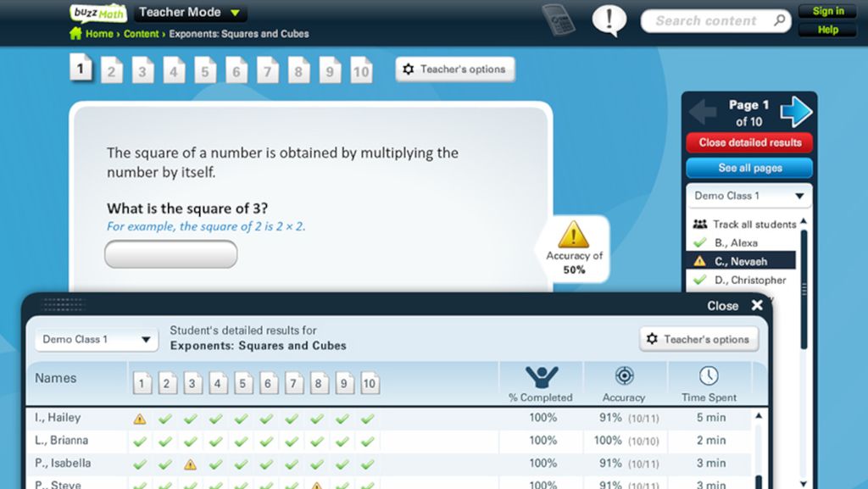868x489 pixels.
Task: Click page 7 column header in the results table
Action: click(x=294, y=383)
